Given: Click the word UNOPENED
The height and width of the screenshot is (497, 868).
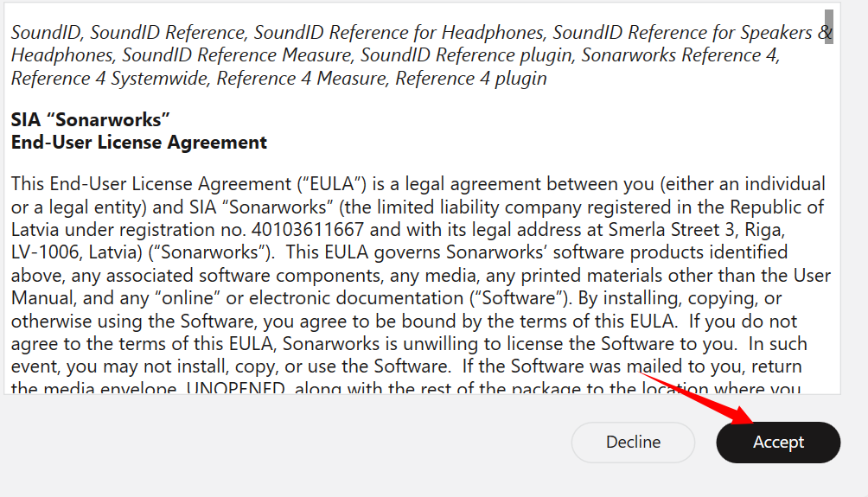Looking at the screenshot, I should (236, 388).
